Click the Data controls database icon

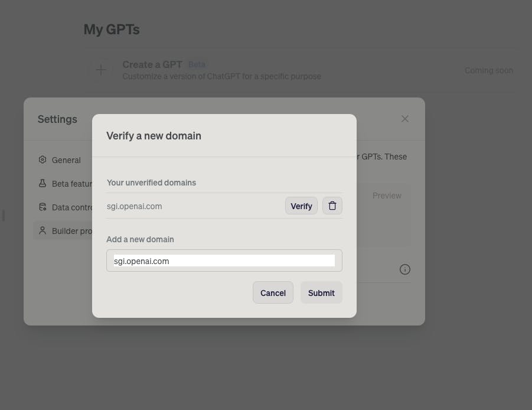(x=43, y=207)
